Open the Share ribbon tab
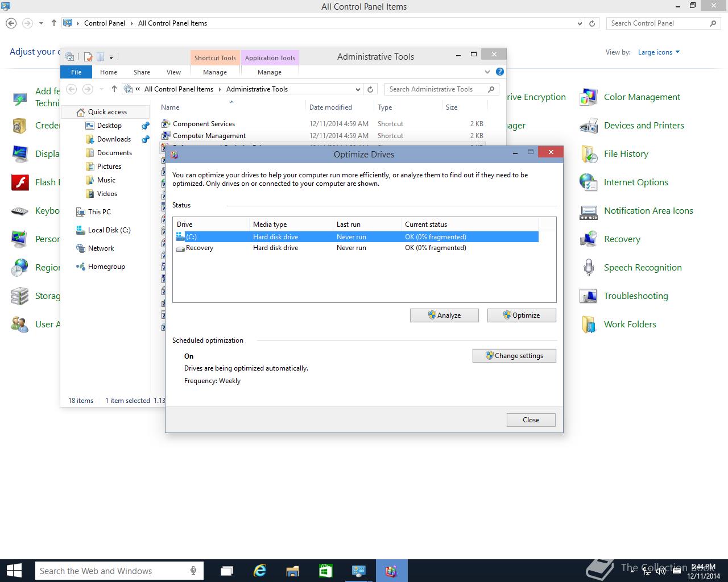 coord(142,72)
